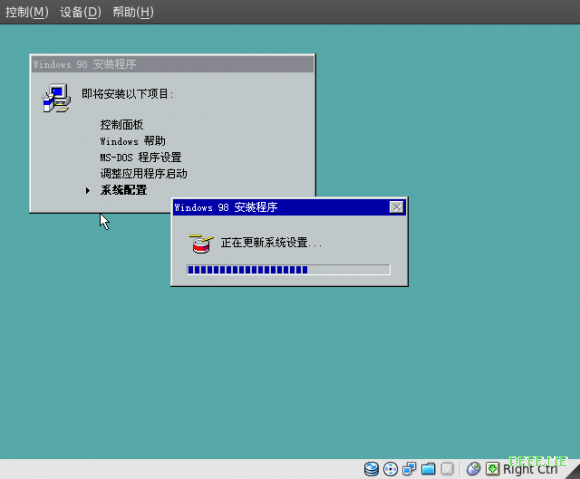Click the 即将安装以下项目 heading text
The height and width of the screenshot is (479, 580).
click(x=127, y=94)
